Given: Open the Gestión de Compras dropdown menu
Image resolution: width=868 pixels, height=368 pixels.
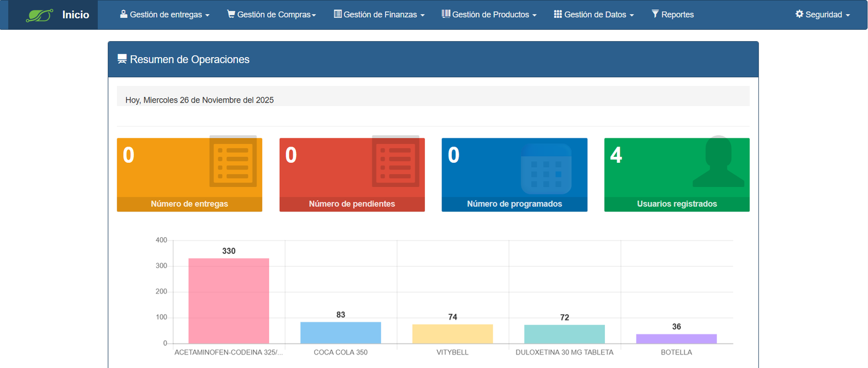Looking at the screenshot, I should pos(271,15).
